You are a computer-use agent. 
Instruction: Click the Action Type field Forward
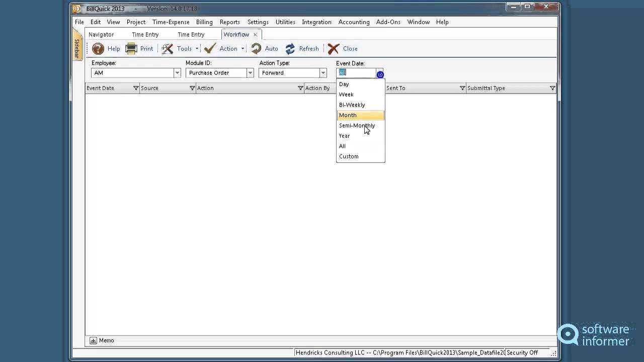point(289,73)
